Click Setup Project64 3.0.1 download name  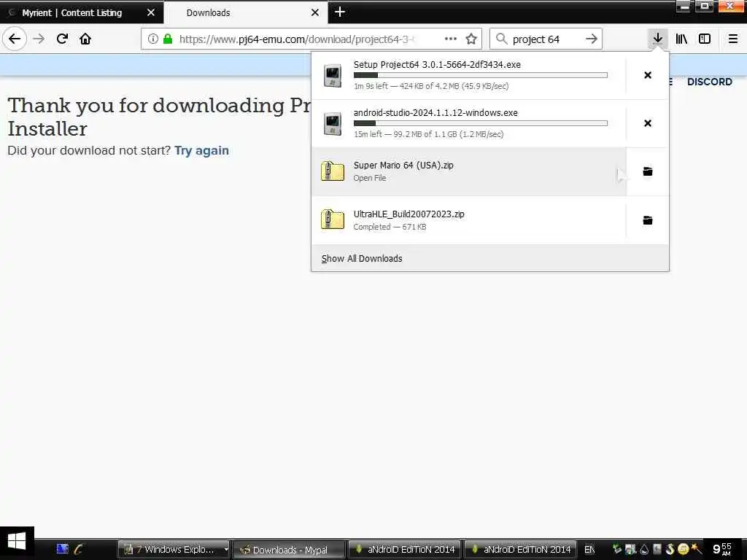(437, 65)
